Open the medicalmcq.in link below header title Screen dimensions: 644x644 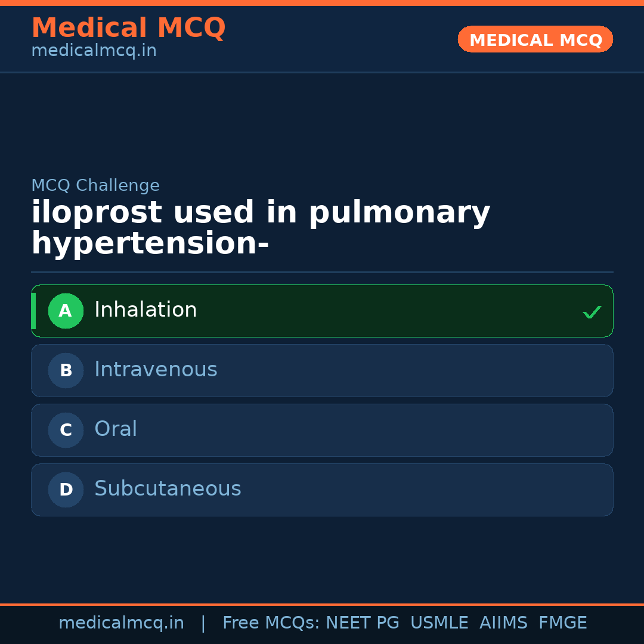[x=94, y=51]
